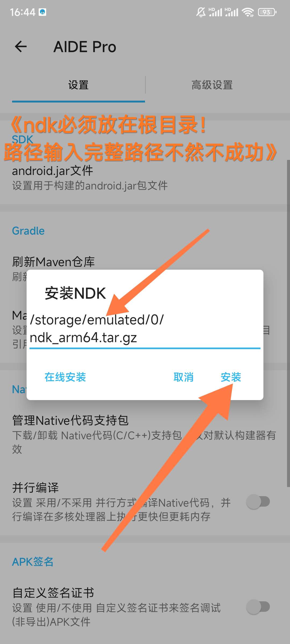Viewport: 290px width, 644px height.
Task: Tap the notification app icon beside clock
Action: (x=43, y=12)
